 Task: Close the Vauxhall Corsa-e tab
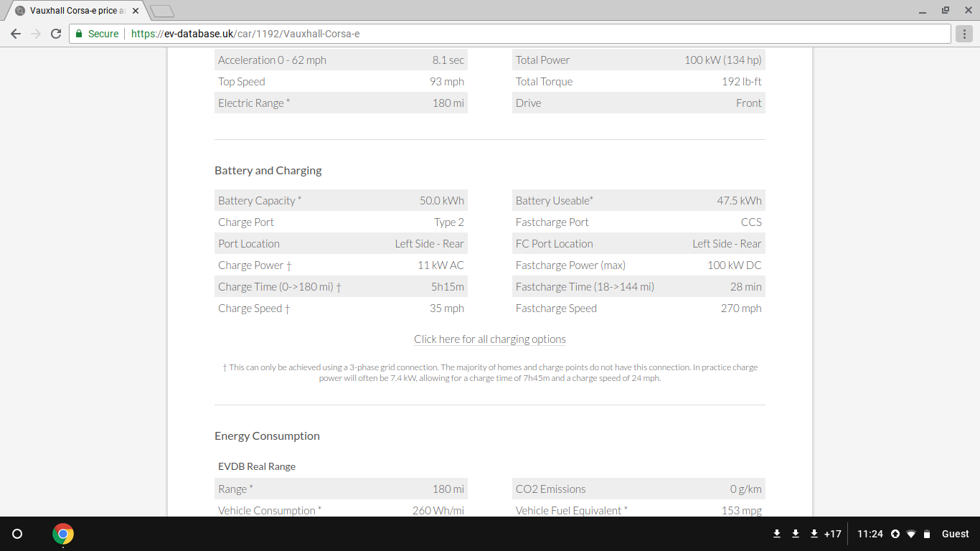tap(136, 11)
